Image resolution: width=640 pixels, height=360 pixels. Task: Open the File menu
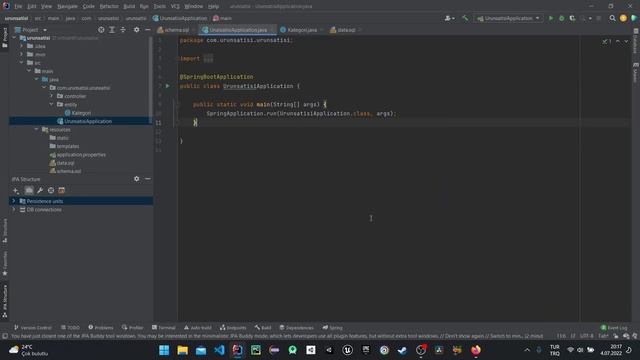pyautogui.click(x=18, y=7)
